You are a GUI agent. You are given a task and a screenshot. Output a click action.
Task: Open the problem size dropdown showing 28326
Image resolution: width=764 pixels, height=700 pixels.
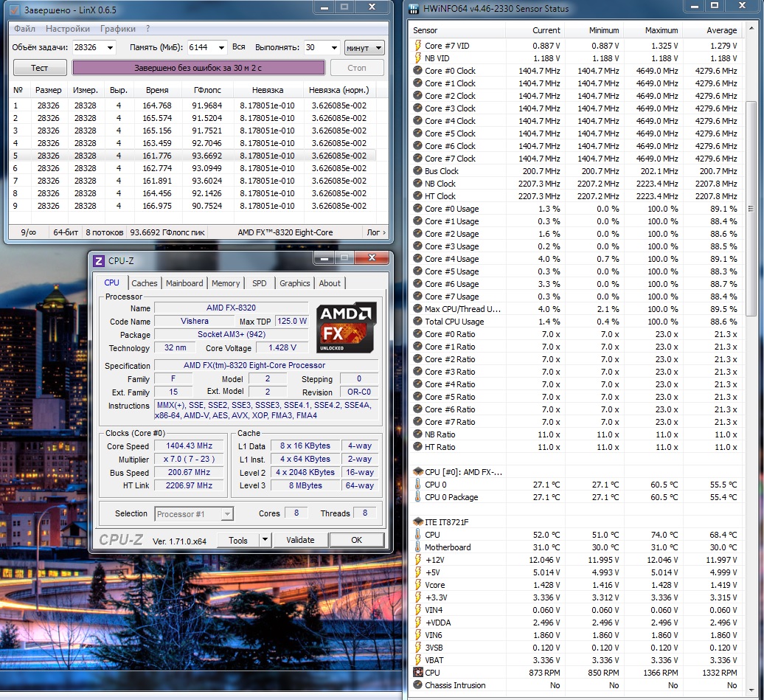pyautogui.click(x=110, y=47)
